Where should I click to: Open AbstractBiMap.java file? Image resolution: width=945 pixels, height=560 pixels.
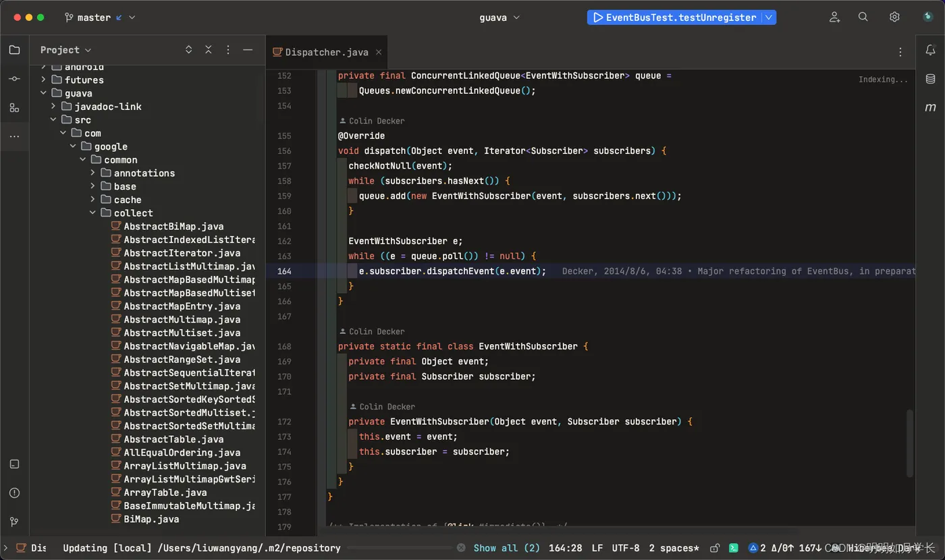tap(173, 226)
